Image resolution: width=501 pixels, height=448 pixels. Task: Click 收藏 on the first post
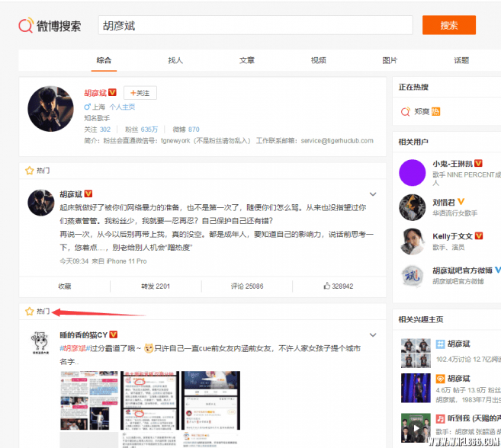point(65,286)
